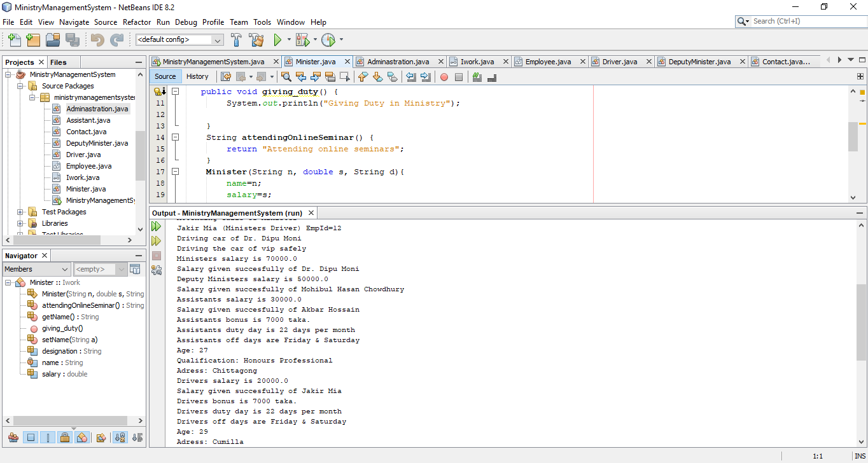This screenshot has width=868, height=463.
Task: Enable Show Inherited Members in Navigator
Action: click(x=13, y=437)
